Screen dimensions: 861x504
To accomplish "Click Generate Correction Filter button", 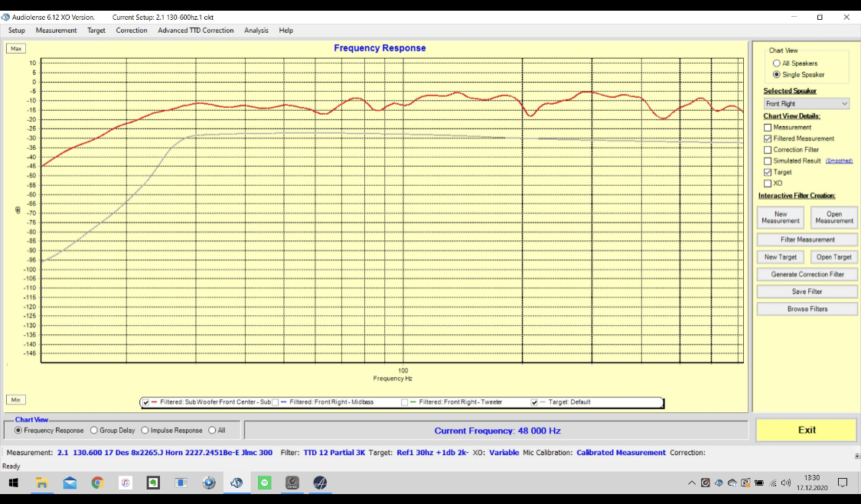I will 807,275.
